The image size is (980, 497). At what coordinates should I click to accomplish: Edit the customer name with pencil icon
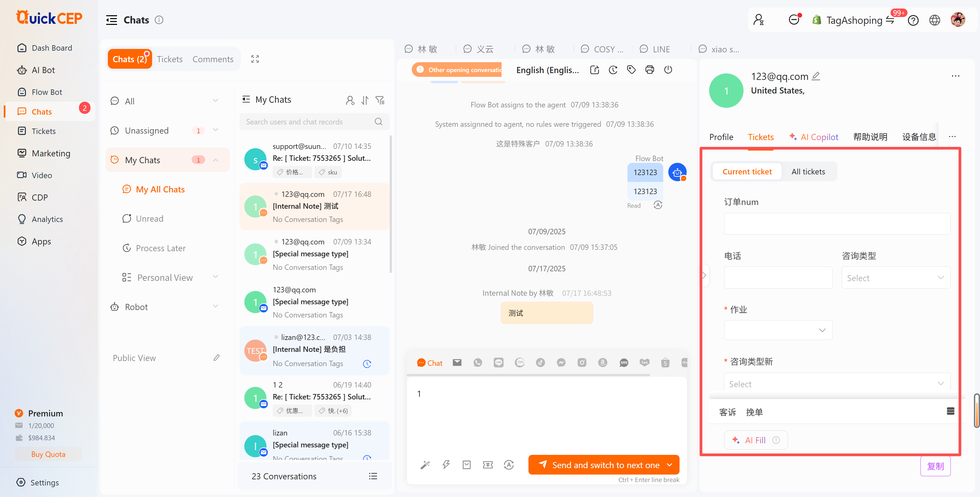pyautogui.click(x=816, y=76)
